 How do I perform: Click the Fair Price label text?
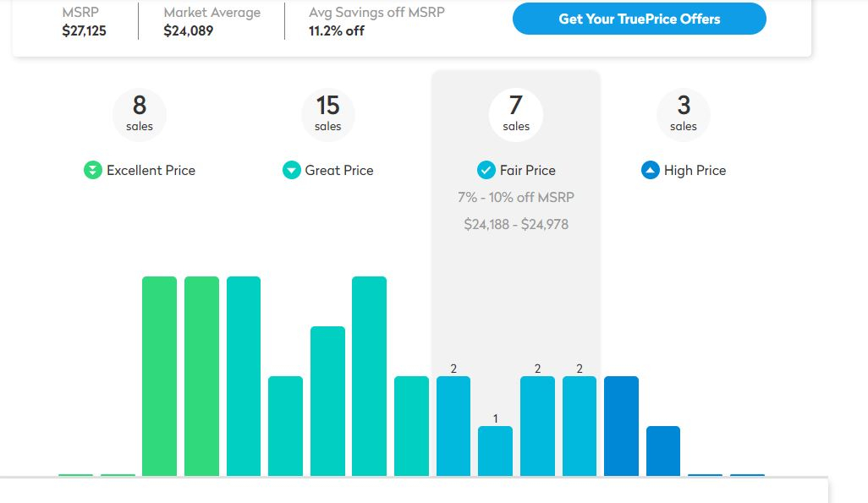(528, 171)
